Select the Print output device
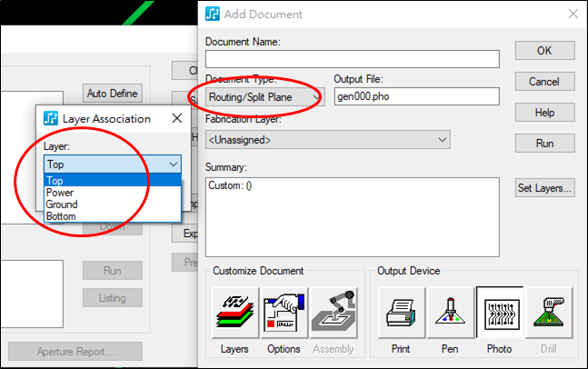This screenshot has width=588, height=369. (x=402, y=313)
